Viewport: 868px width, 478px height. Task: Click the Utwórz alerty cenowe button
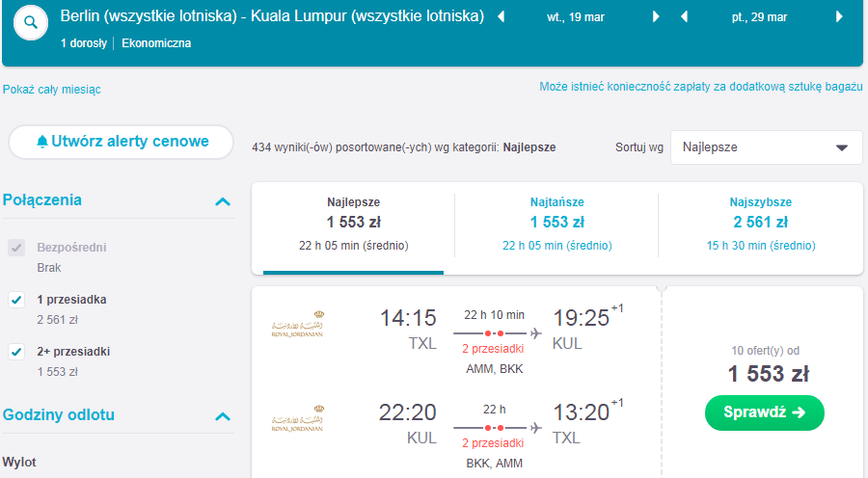tap(122, 142)
